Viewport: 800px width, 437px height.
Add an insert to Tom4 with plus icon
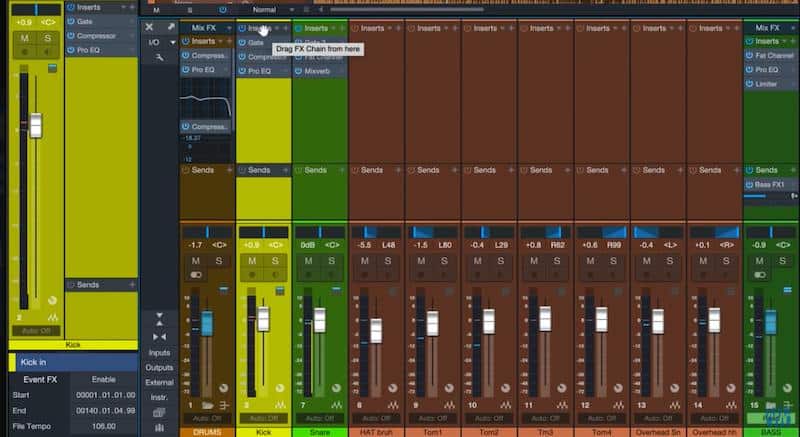tap(624, 29)
